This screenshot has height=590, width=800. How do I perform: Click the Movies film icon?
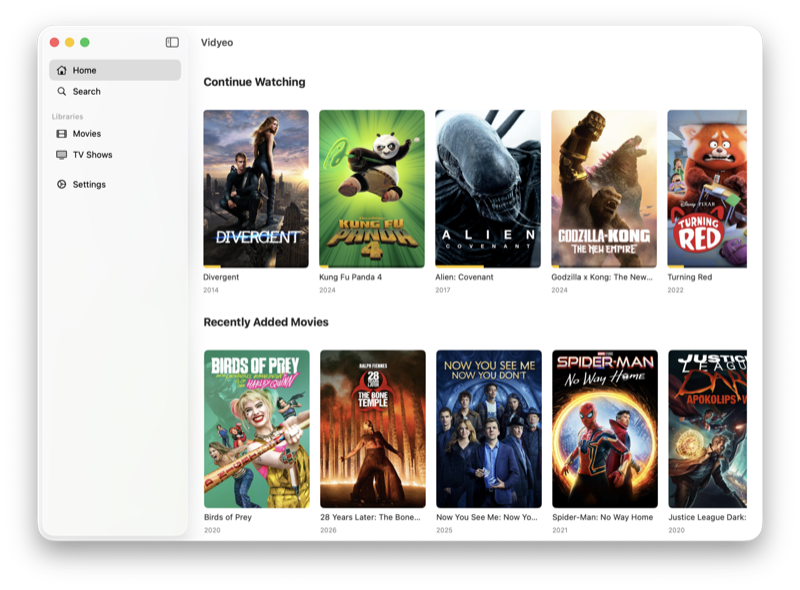coord(62,134)
